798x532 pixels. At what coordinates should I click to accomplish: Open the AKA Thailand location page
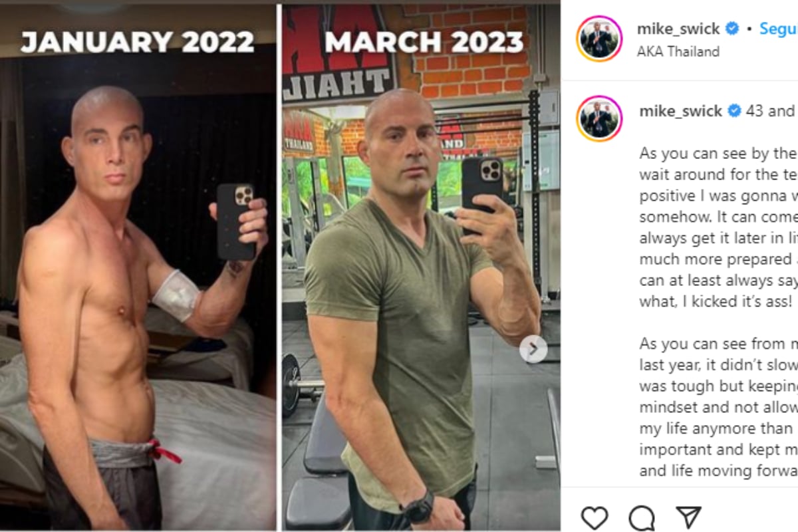pos(678,51)
